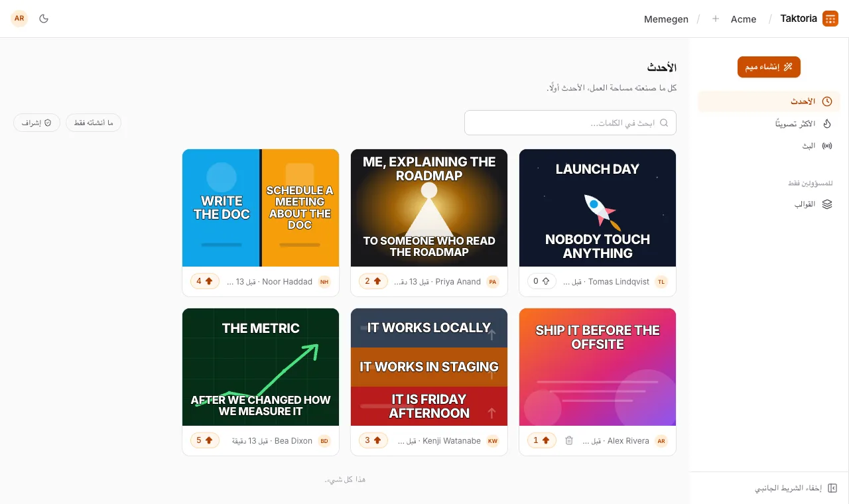Viewport: 849px width, 504px height.
Task: Click the 'للمسؤولين فقط' sidebar heading
Action: 811,183
